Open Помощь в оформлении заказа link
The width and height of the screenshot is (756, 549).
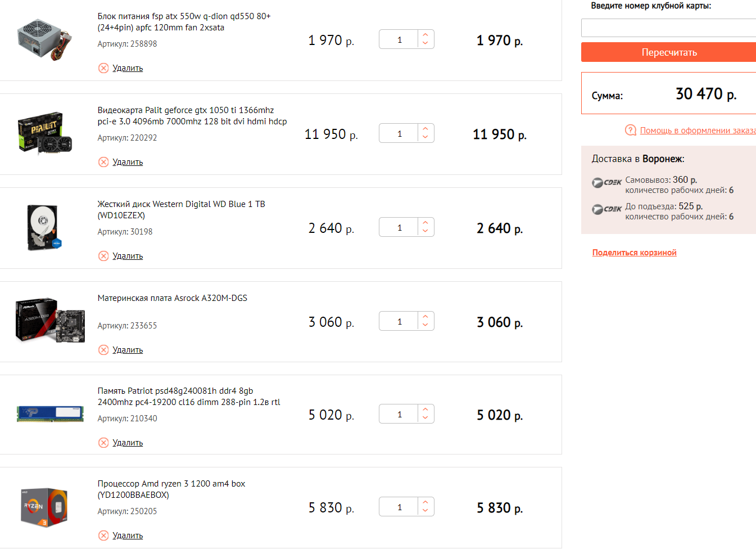[698, 130]
